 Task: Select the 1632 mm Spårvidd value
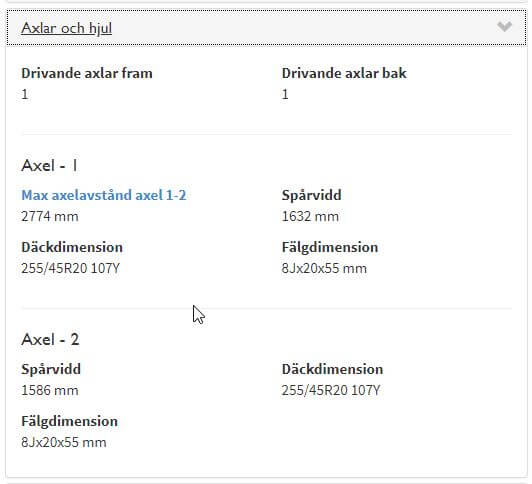tap(310, 216)
